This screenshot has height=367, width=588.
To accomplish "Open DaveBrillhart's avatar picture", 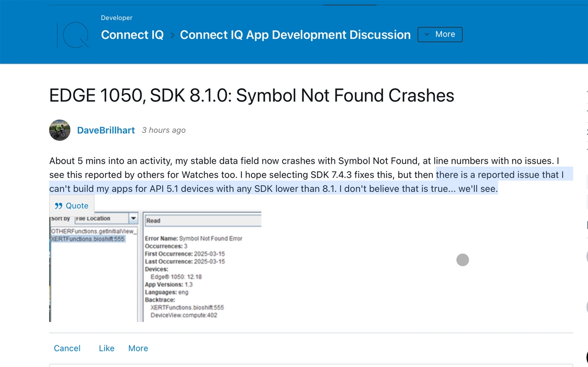I will [x=60, y=130].
